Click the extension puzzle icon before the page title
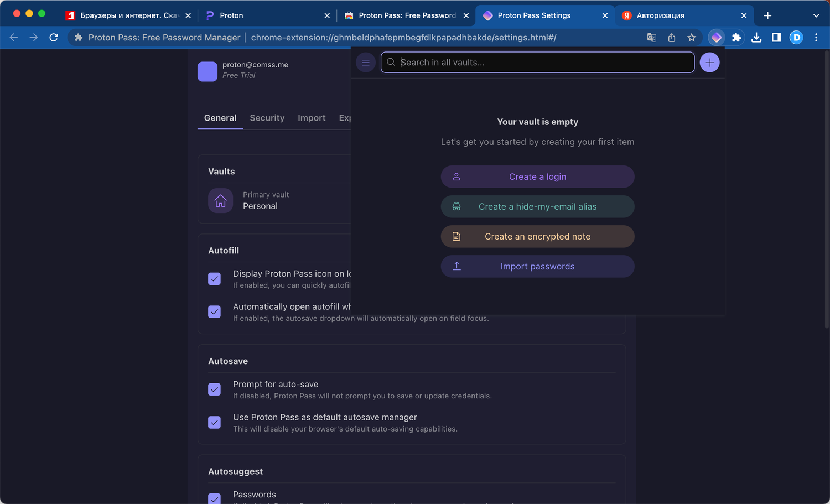The image size is (830, 504). (x=79, y=38)
